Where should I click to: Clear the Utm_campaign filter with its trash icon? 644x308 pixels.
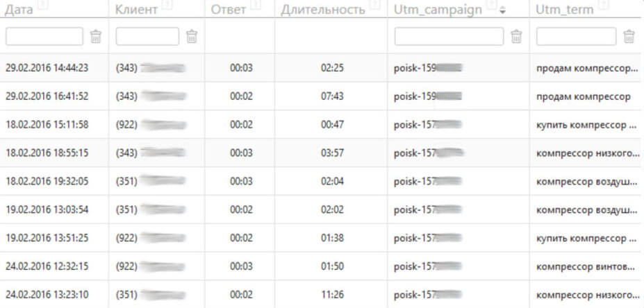[516, 37]
